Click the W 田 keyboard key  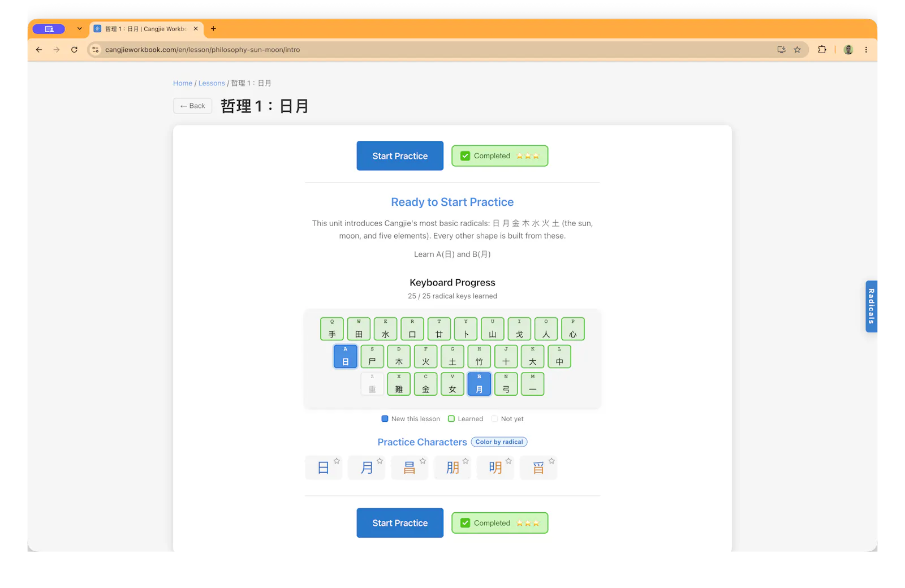pos(359,329)
